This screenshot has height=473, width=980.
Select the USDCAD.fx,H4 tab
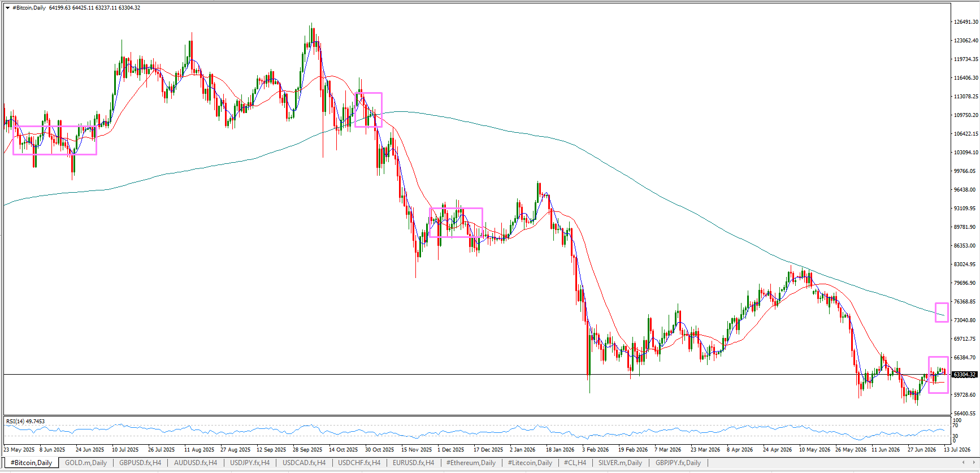(304, 463)
